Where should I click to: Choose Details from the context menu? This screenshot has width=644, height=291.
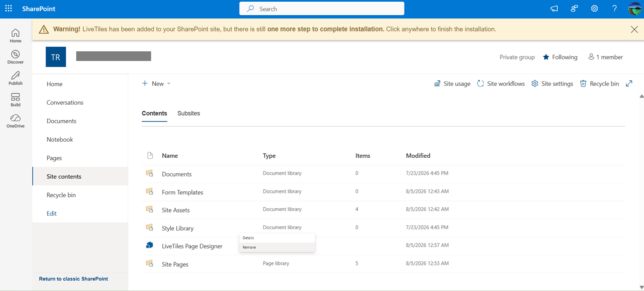(x=277, y=238)
